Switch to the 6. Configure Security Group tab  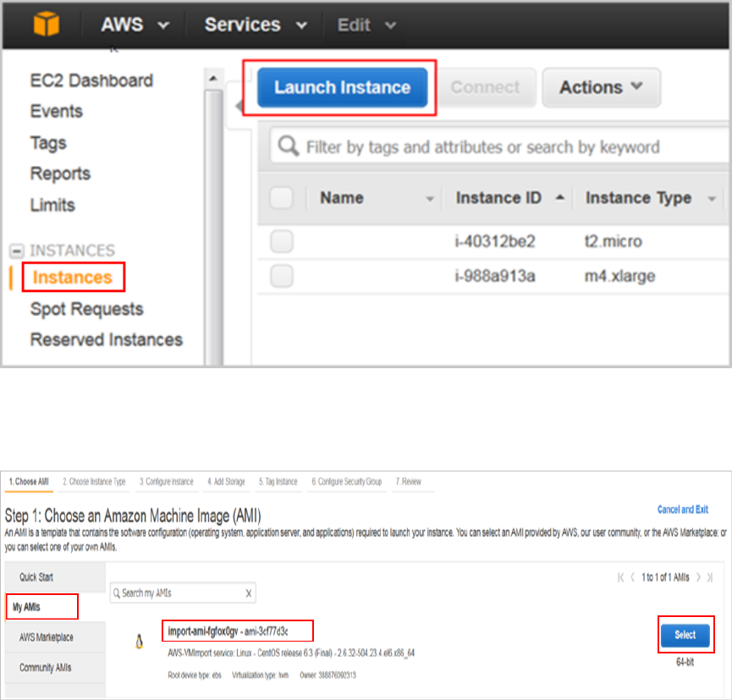[347, 482]
